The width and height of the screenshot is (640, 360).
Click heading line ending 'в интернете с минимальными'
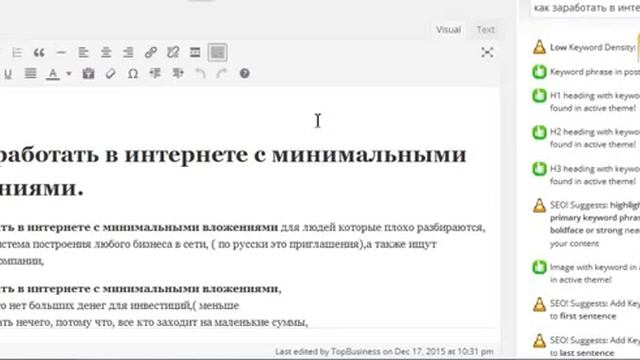click(x=233, y=155)
